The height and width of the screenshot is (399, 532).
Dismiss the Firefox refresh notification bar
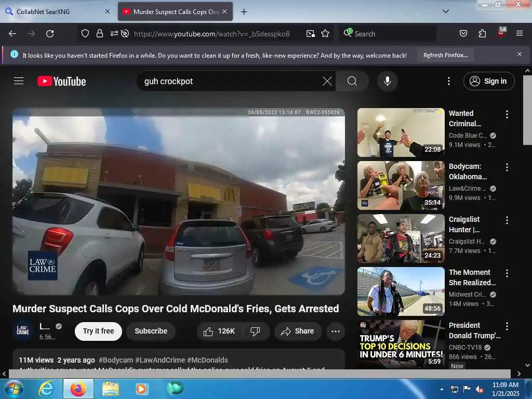point(520,54)
